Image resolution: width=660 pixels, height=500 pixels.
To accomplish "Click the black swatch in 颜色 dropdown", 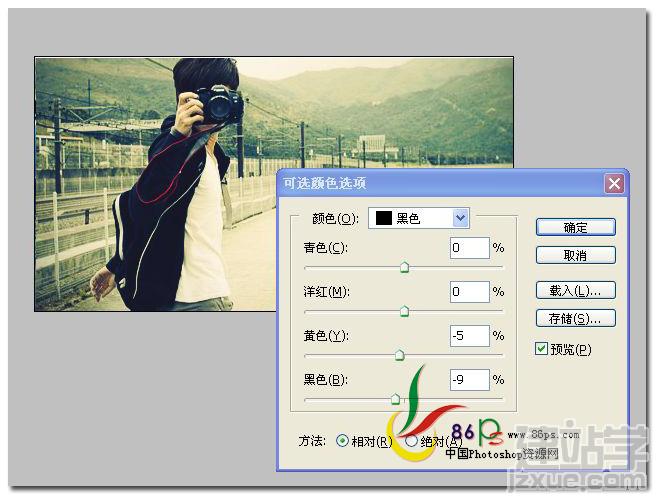I will [383, 218].
